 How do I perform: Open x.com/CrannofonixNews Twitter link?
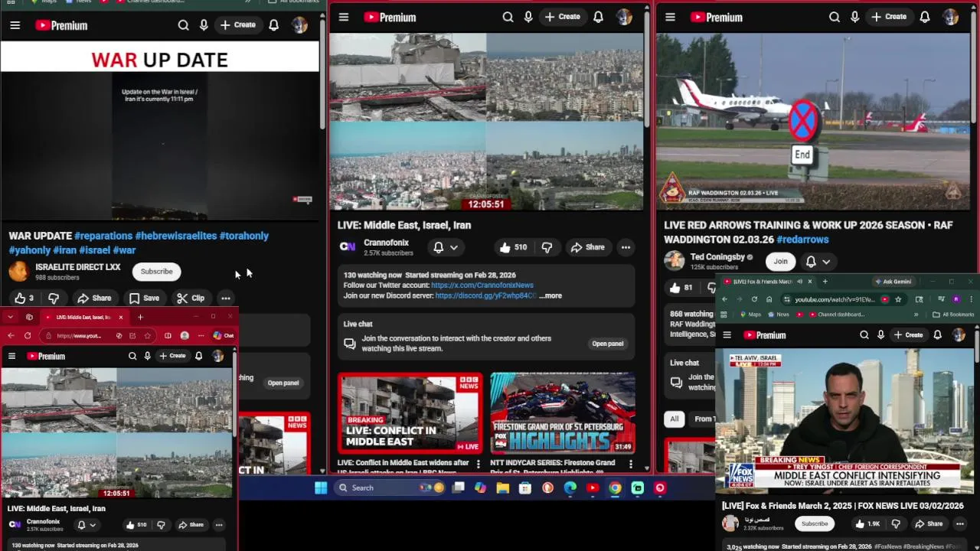(x=482, y=285)
